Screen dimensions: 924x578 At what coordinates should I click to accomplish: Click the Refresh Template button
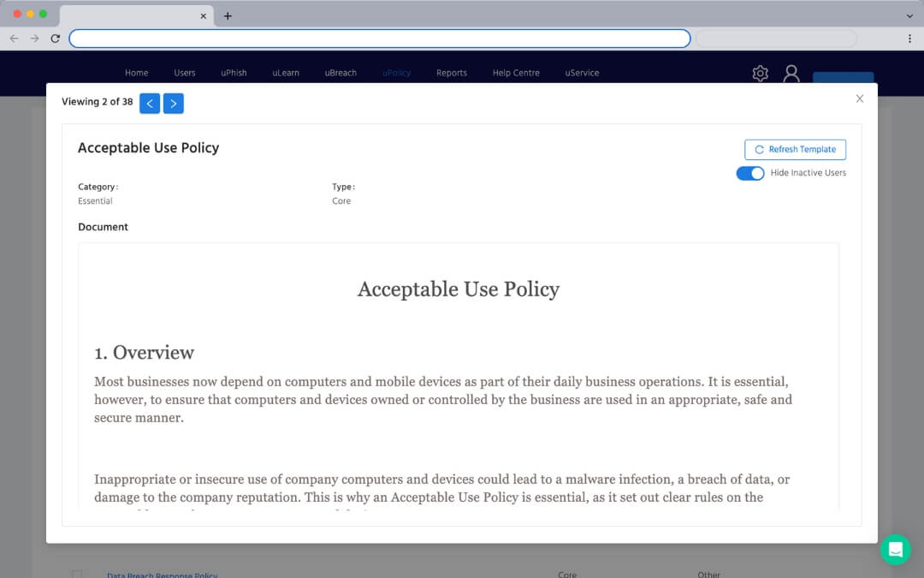[x=795, y=150]
